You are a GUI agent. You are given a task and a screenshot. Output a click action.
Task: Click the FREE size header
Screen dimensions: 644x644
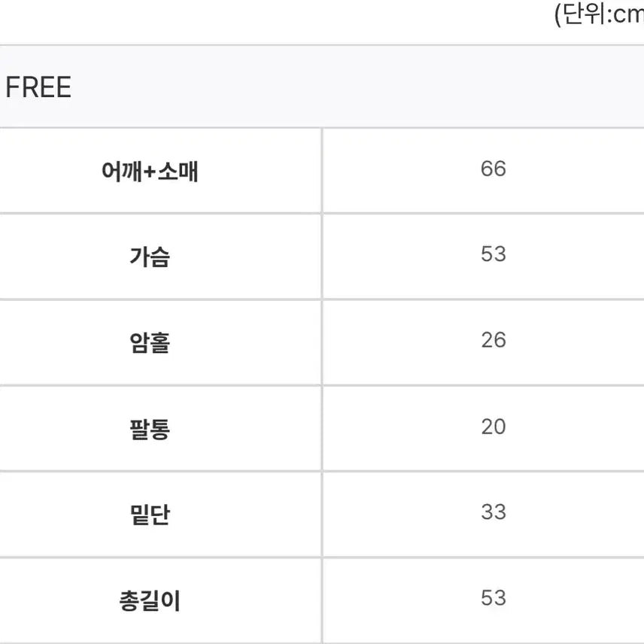click(x=38, y=88)
